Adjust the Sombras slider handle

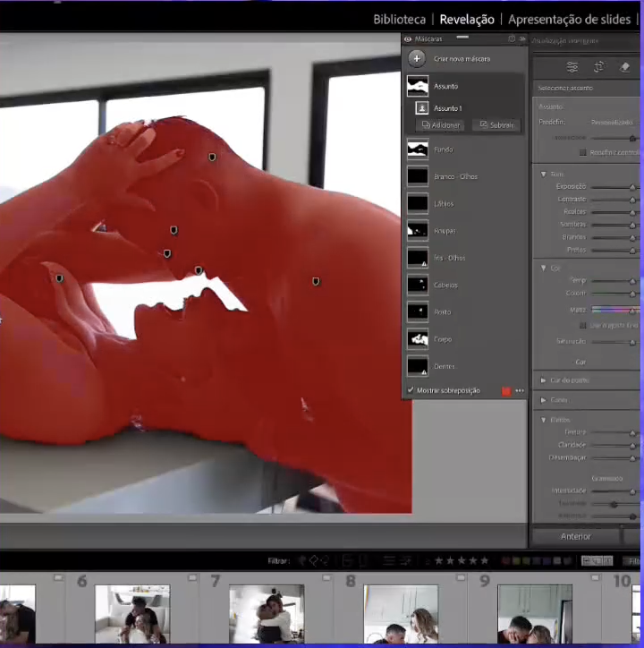tap(632, 226)
